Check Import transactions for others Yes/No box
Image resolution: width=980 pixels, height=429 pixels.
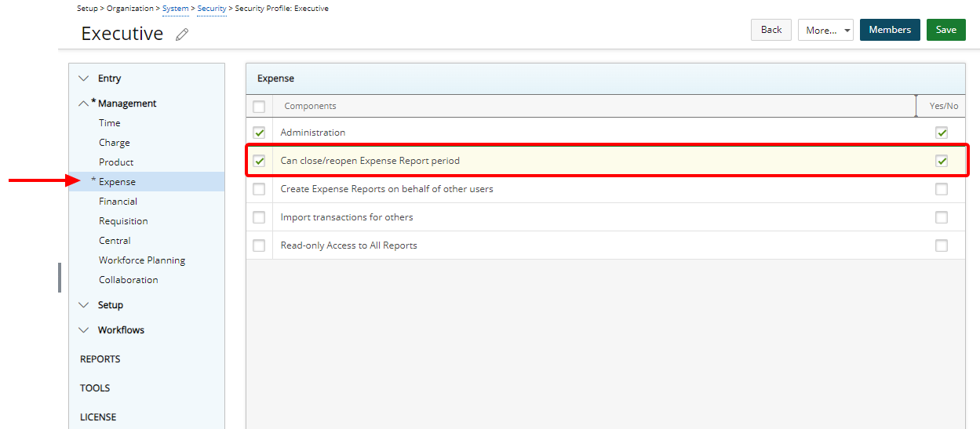[942, 217]
